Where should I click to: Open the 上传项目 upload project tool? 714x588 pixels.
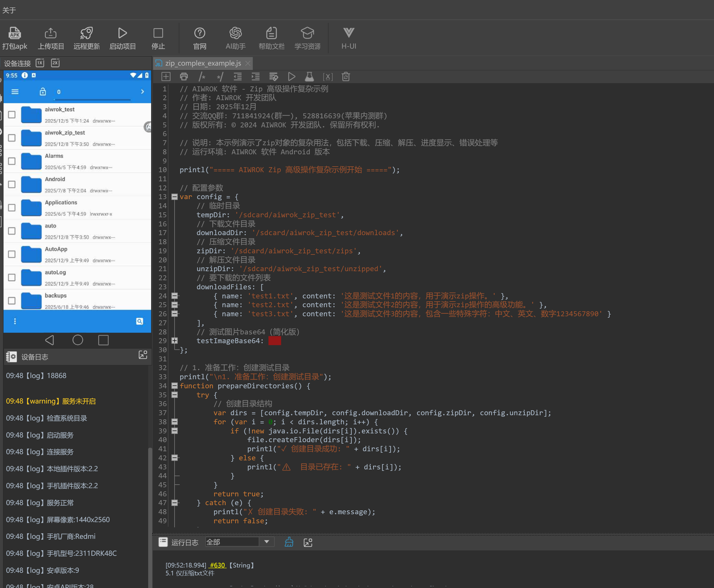pos(50,33)
